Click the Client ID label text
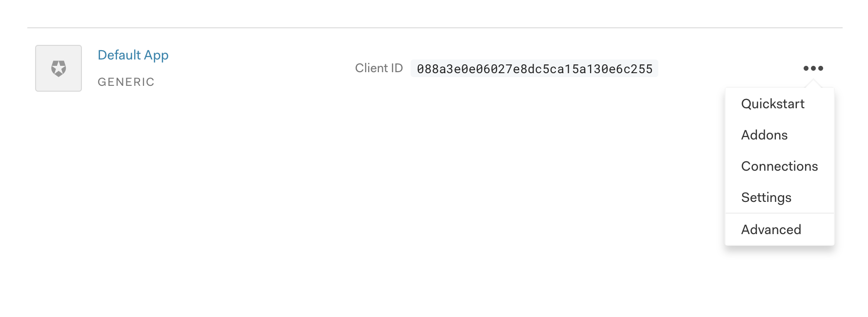This screenshot has height=317, width=868. tap(379, 68)
